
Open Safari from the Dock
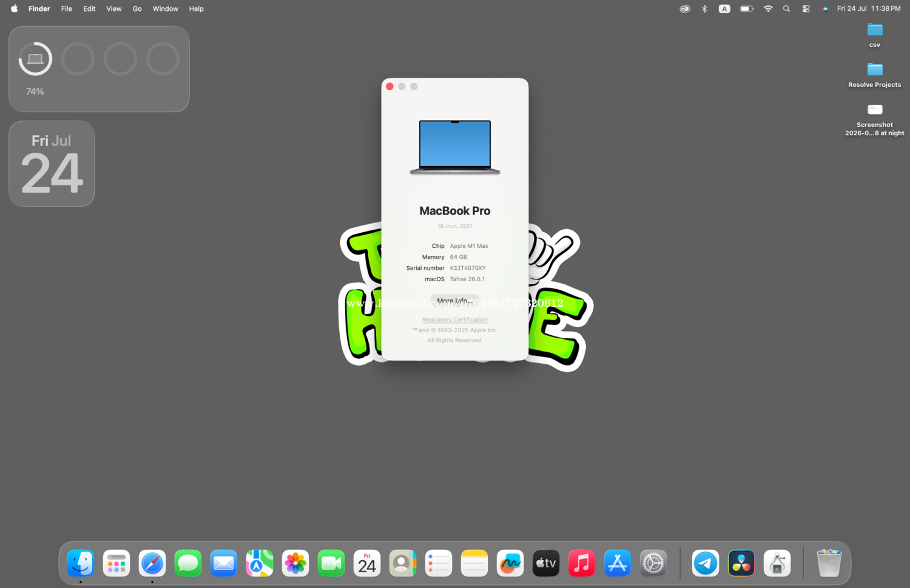point(152,563)
